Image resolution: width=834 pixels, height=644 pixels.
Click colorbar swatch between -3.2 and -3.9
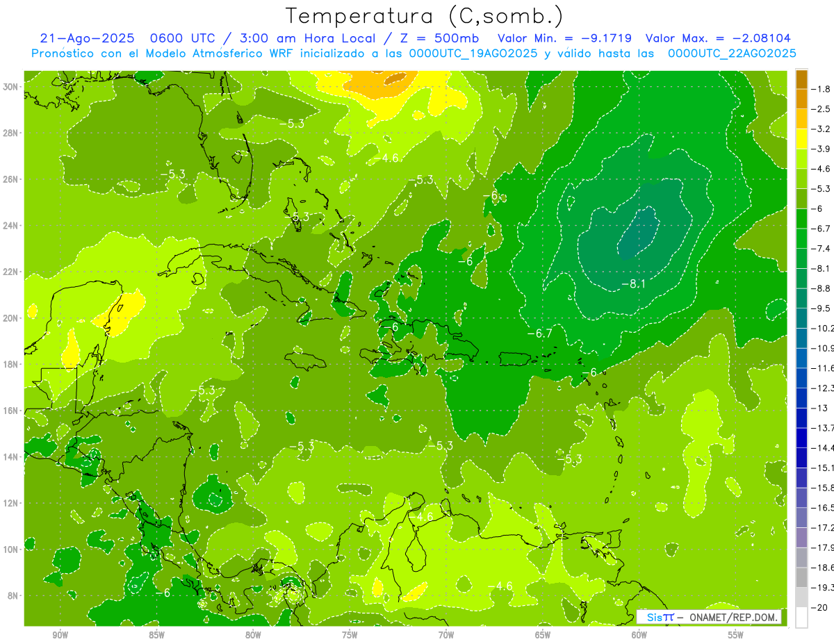[801, 139]
